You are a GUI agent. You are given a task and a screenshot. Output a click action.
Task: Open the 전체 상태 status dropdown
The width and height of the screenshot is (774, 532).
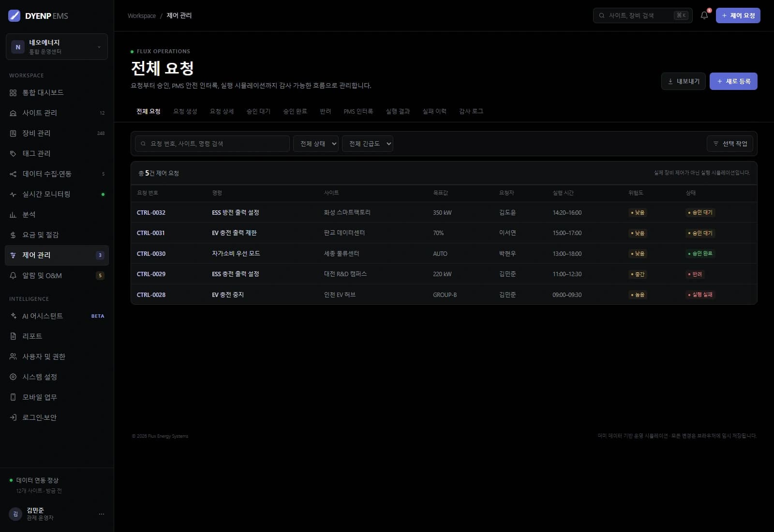click(x=316, y=144)
